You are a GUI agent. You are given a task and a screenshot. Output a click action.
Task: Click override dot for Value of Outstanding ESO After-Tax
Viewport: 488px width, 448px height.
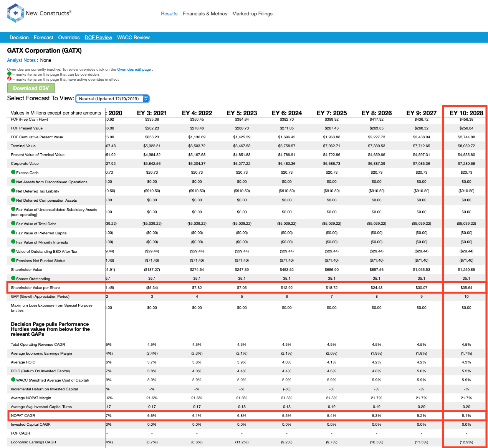pos(13,251)
